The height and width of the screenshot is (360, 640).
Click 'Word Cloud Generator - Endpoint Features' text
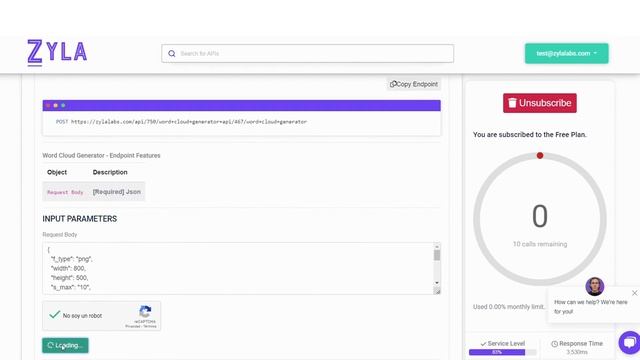[101, 156]
